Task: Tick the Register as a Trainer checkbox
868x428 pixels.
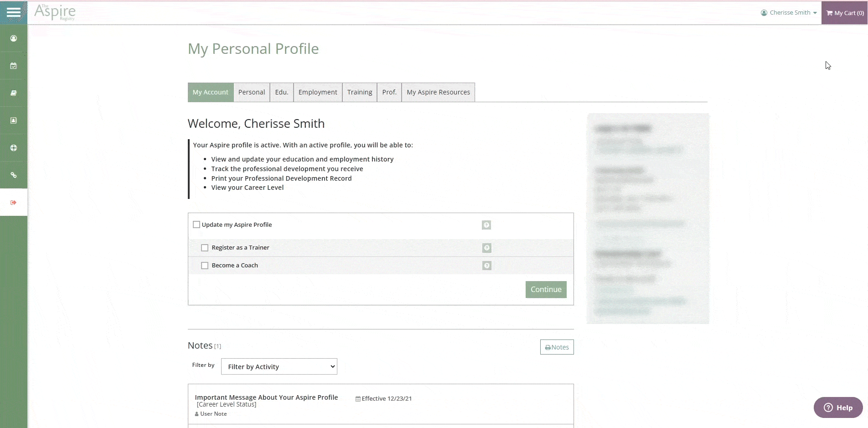Action: coord(205,248)
